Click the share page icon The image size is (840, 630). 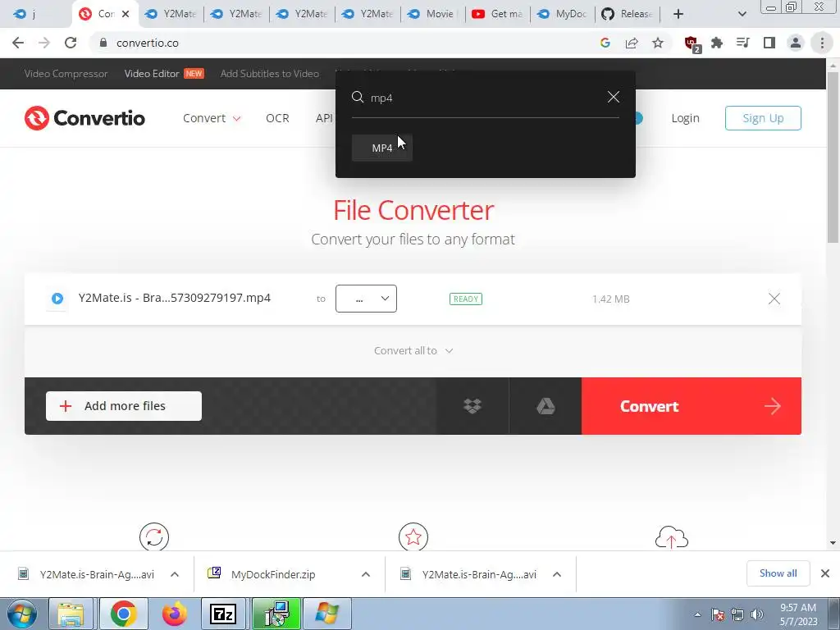pyautogui.click(x=632, y=43)
